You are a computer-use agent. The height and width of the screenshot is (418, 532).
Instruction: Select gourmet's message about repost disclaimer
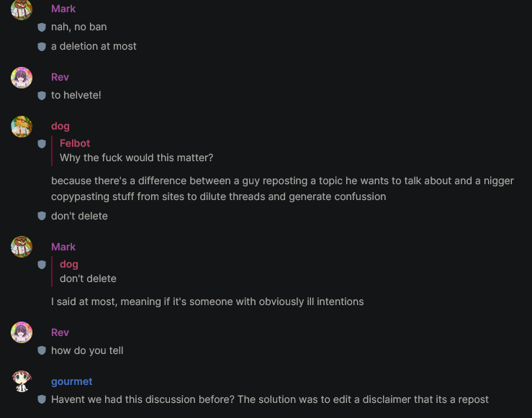(x=270, y=399)
